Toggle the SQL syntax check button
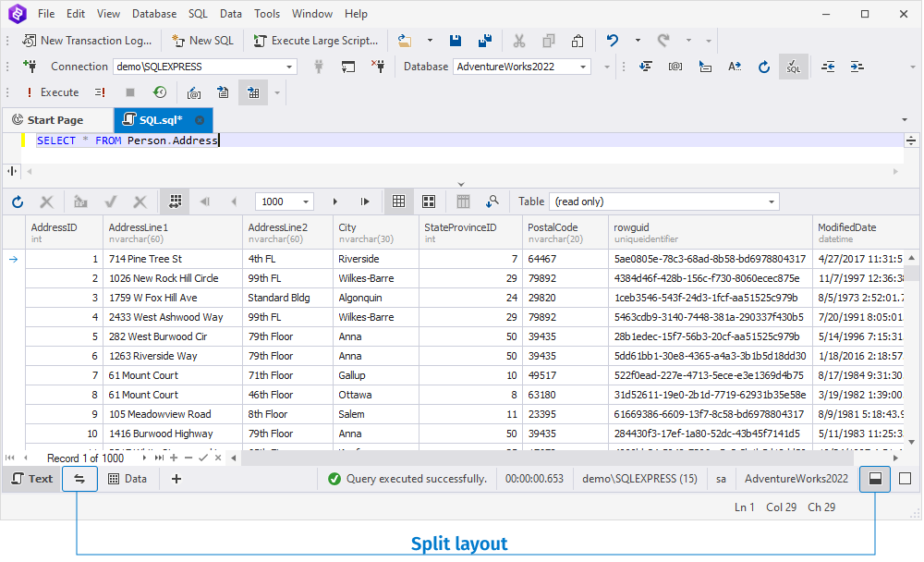 pyautogui.click(x=793, y=67)
